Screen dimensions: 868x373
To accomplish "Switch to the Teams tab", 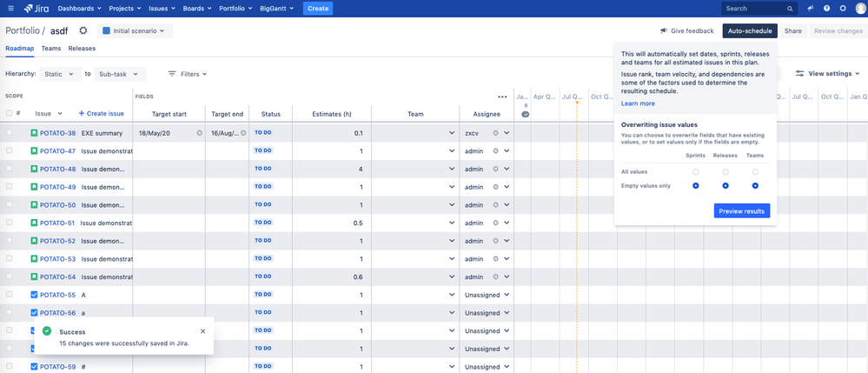I will pos(51,48).
